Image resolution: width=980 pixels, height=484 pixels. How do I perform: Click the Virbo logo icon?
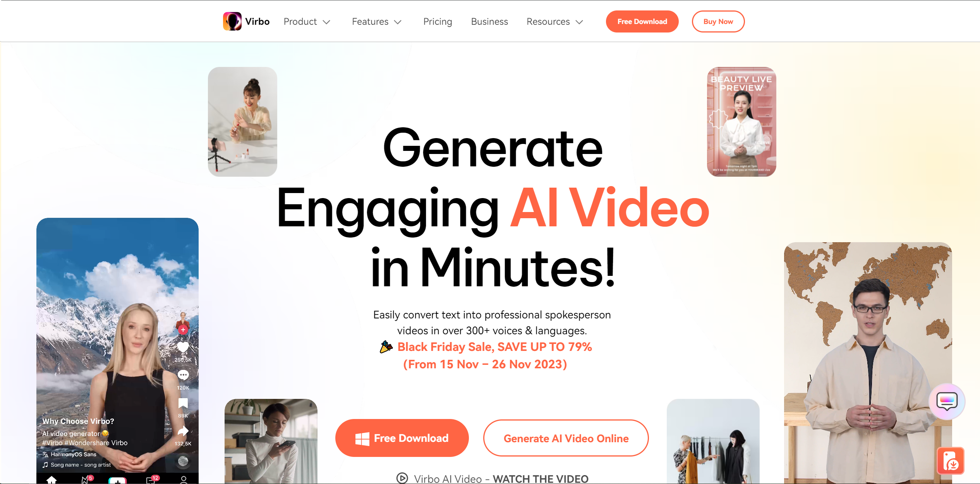click(x=231, y=21)
